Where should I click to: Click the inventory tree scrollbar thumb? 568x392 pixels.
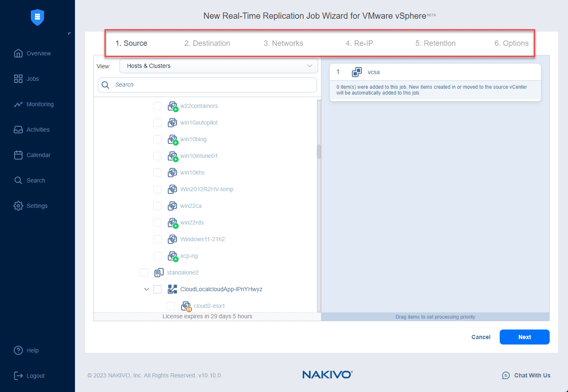(319, 152)
